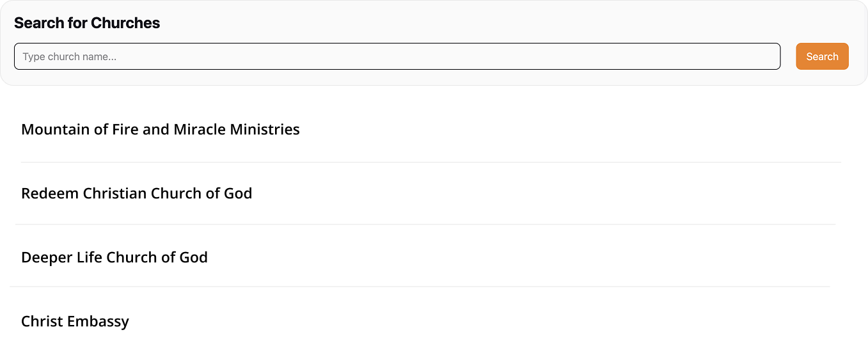Click the 'Type church name...' placeholder text
Screen dimensions: 868x364
(x=70, y=57)
